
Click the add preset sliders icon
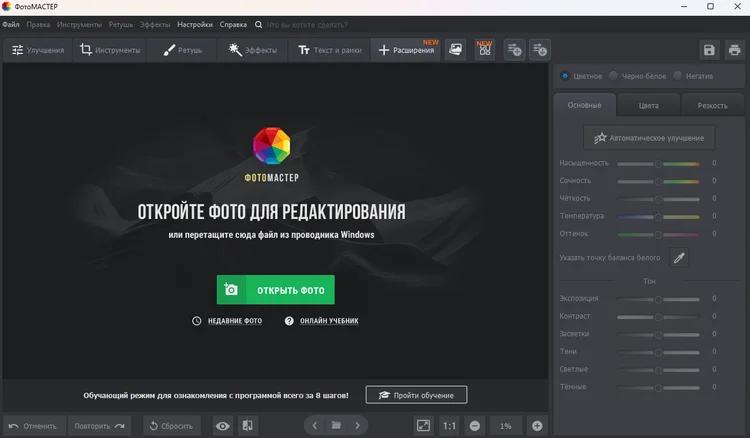click(515, 50)
